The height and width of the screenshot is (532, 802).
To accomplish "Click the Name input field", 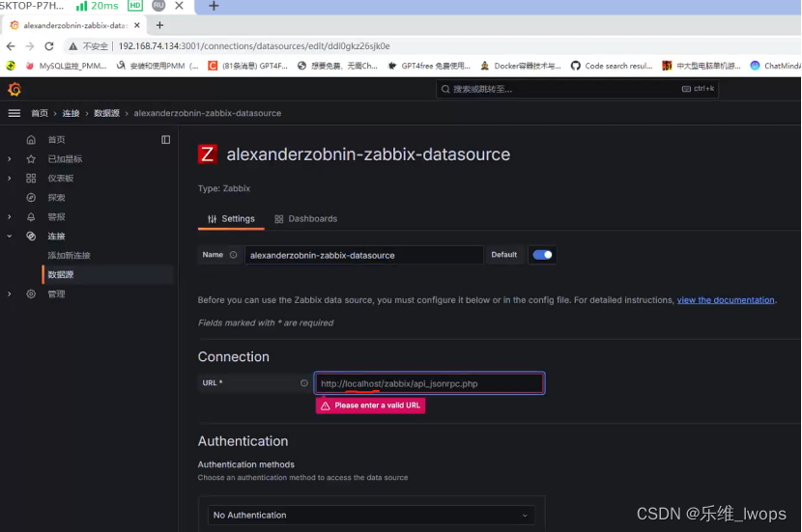I will (x=363, y=255).
